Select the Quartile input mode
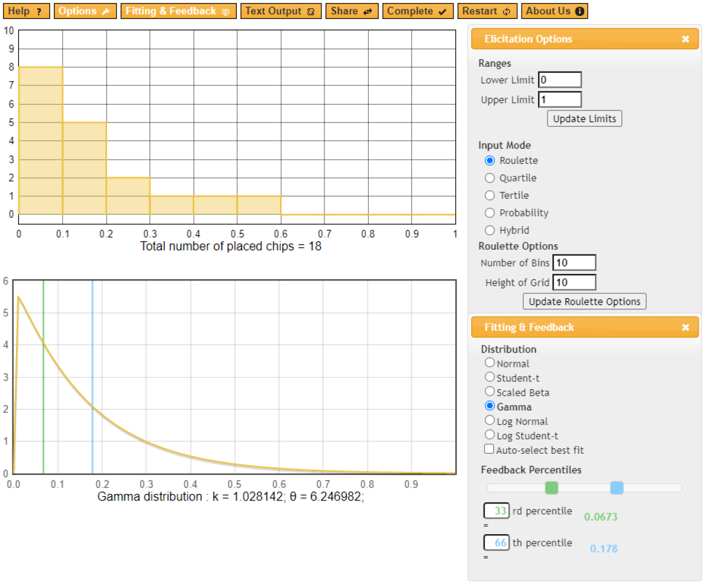 [490, 178]
